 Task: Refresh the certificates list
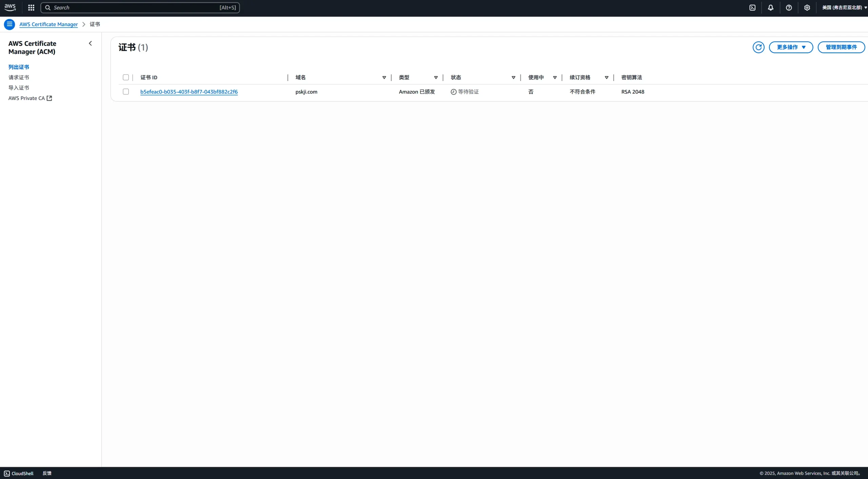[x=758, y=47]
